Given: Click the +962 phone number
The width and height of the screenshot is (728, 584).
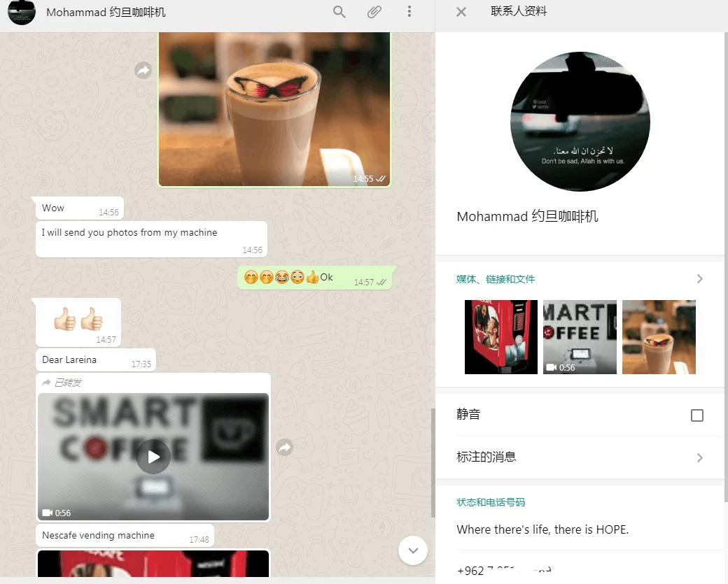Looking at the screenshot, I should coord(504,570).
